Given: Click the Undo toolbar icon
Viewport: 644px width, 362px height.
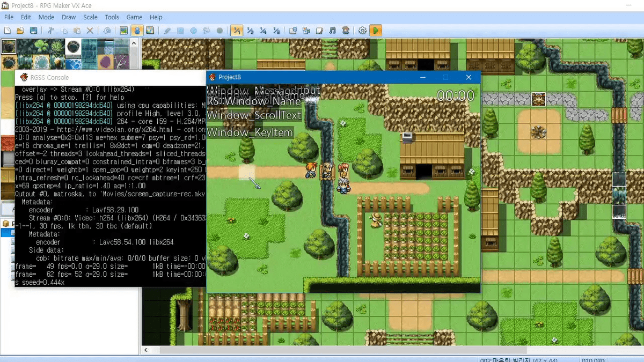Looking at the screenshot, I should pos(107,31).
